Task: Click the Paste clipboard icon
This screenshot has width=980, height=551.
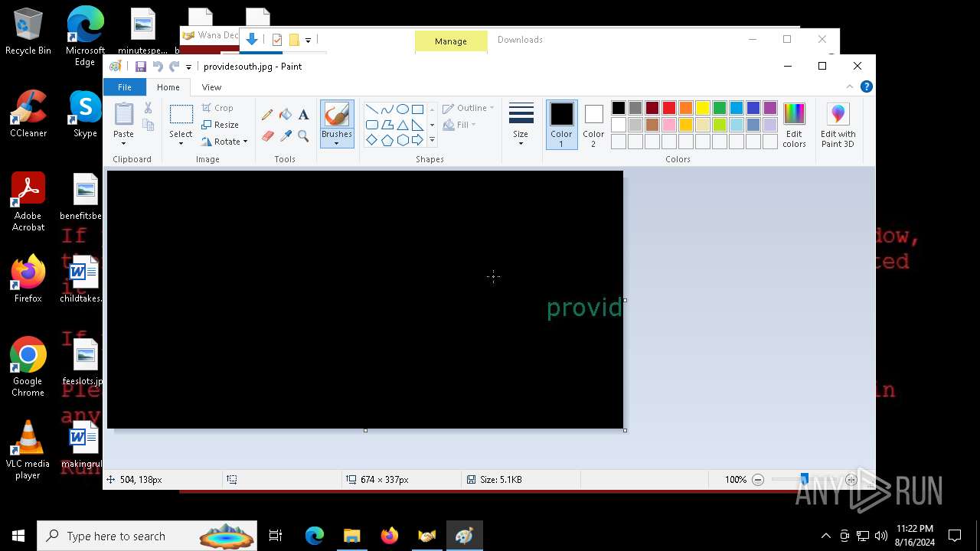Action: tap(123, 114)
